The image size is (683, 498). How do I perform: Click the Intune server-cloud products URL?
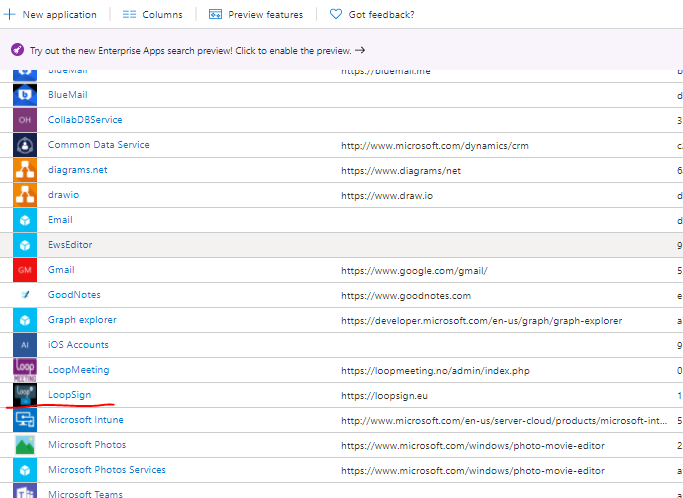(504, 420)
